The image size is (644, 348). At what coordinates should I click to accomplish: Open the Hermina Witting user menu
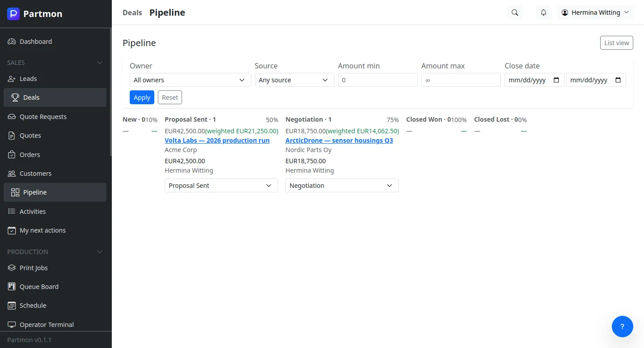pos(596,13)
